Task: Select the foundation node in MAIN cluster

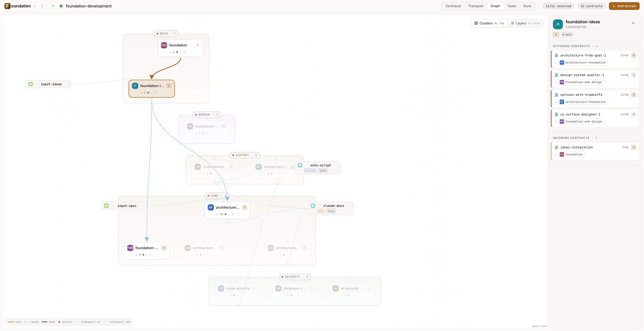Action: [180, 48]
